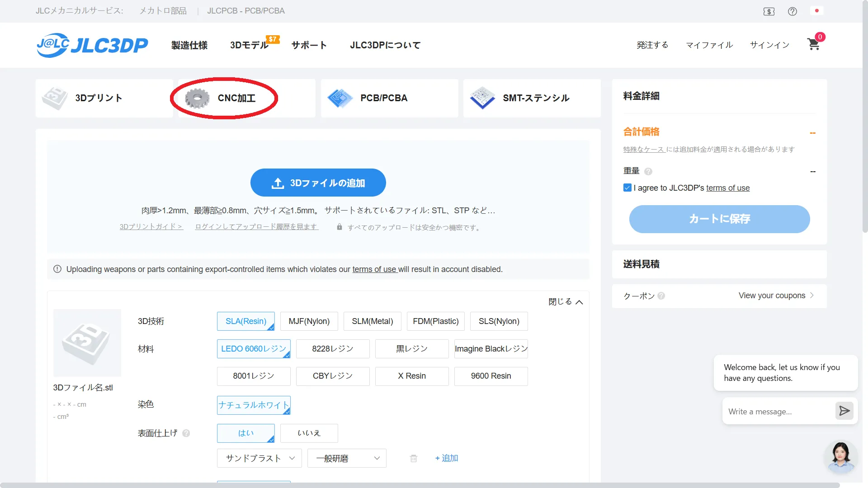Click 発注する in header
The width and height of the screenshot is (868, 488).
652,45
